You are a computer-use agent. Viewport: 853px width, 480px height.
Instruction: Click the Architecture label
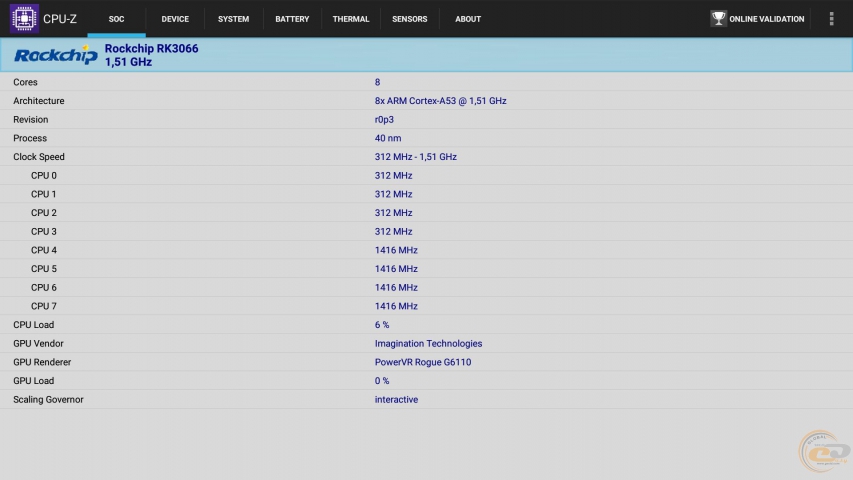[x=39, y=101]
